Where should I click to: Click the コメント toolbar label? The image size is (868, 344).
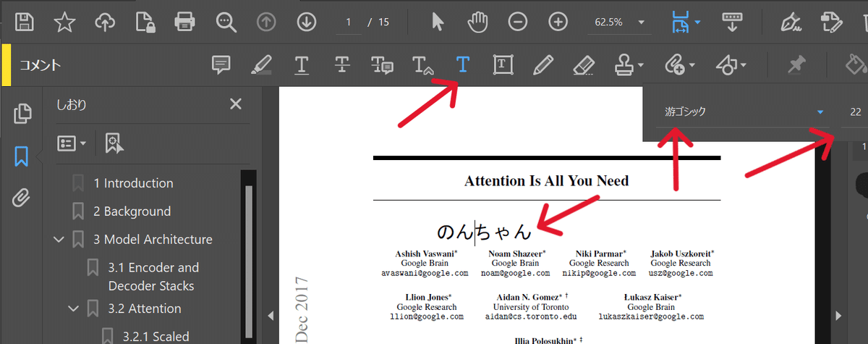pos(40,65)
